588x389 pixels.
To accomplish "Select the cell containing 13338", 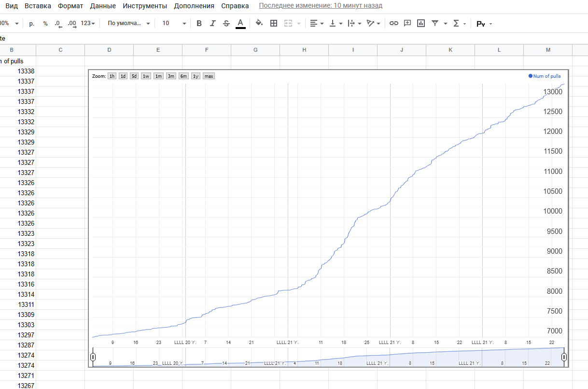I will click(x=18, y=71).
